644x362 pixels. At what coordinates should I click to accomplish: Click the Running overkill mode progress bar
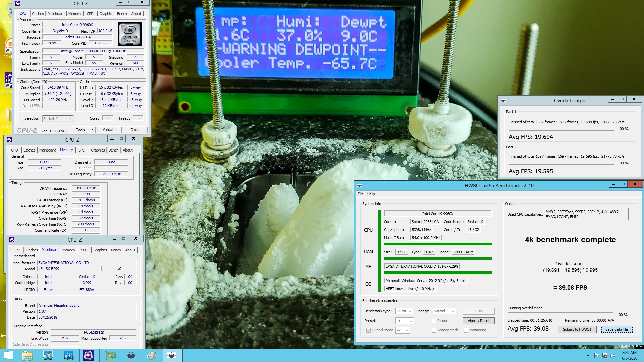(560, 313)
